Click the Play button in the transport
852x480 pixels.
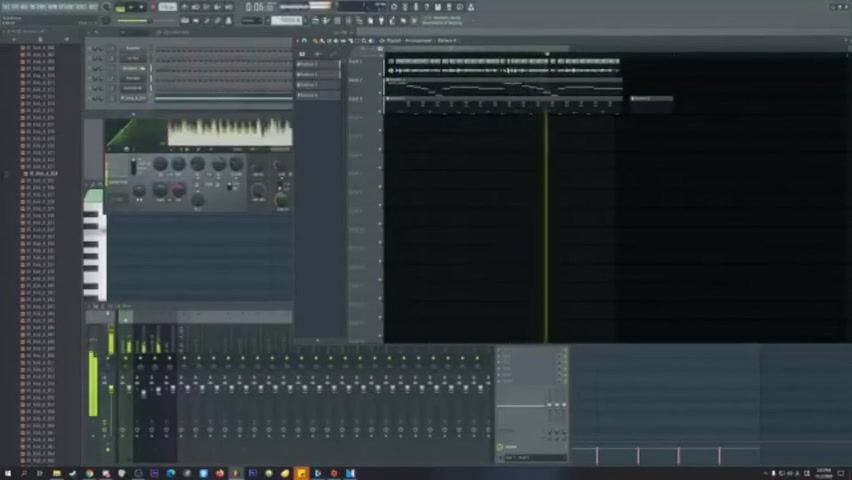click(x=131, y=8)
